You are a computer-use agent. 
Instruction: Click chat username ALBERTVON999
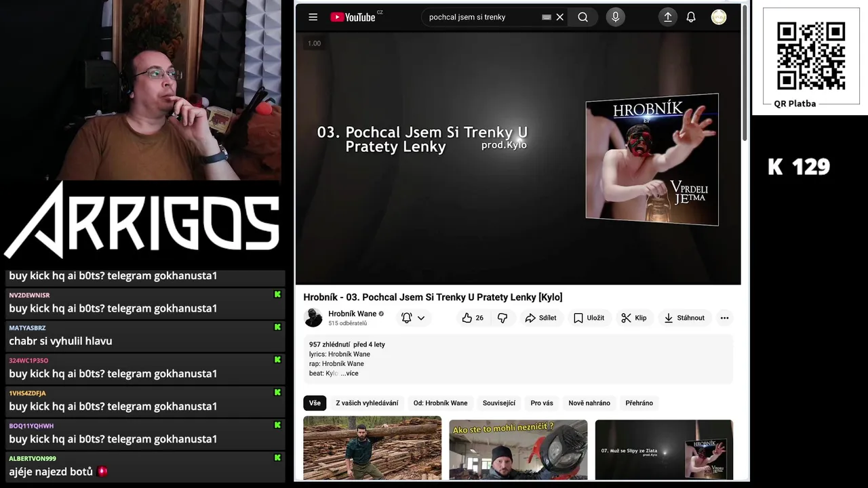click(x=33, y=458)
